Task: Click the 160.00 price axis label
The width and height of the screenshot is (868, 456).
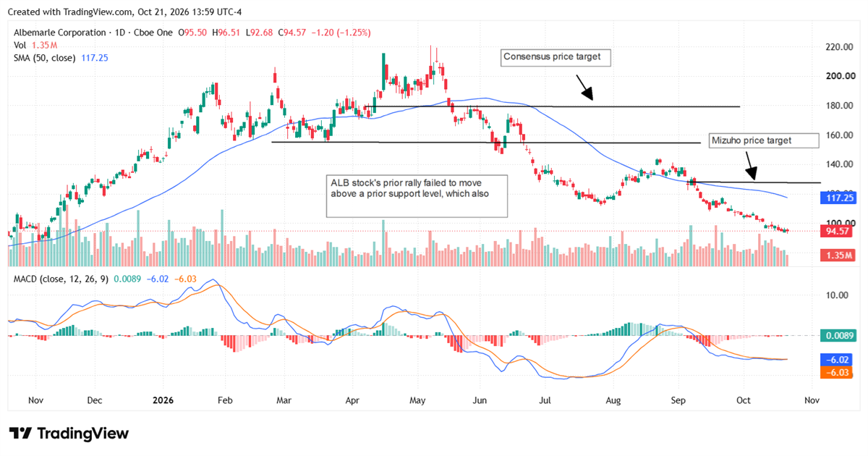Action: [x=841, y=135]
